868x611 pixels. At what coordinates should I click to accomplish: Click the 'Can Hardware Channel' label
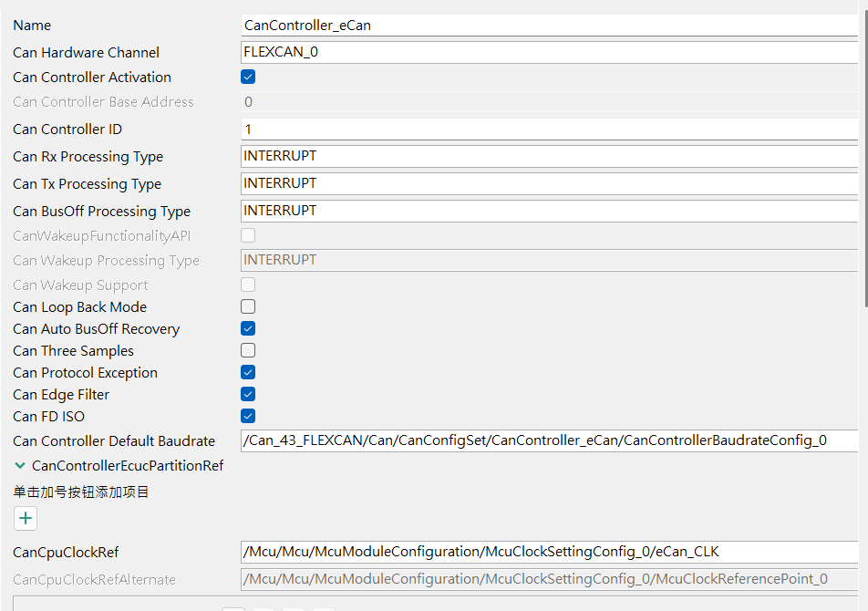tap(86, 53)
